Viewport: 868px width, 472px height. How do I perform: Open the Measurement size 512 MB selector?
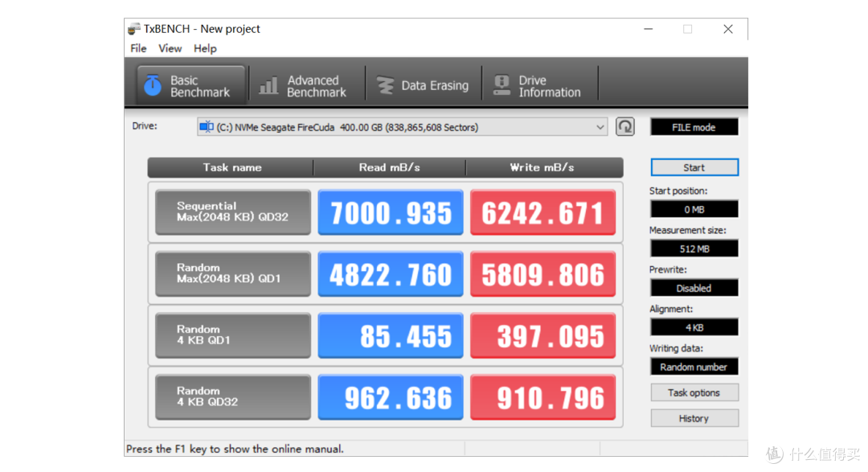pyautogui.click(x=694, y=248)
